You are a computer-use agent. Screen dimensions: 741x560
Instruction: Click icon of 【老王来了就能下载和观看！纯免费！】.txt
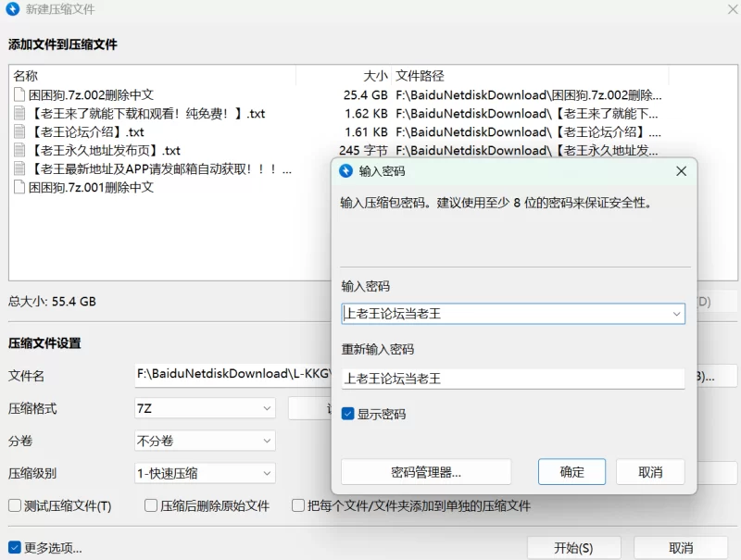click(x=19, y=113)
